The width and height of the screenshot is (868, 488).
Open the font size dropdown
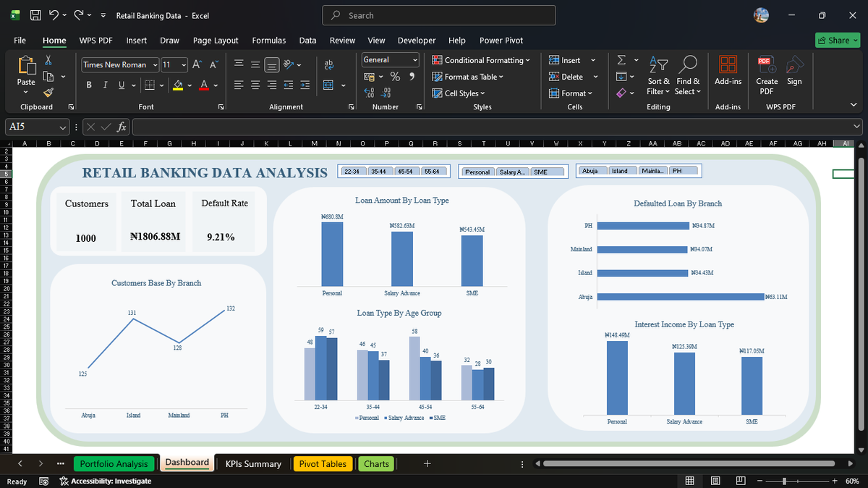point(184,64)
